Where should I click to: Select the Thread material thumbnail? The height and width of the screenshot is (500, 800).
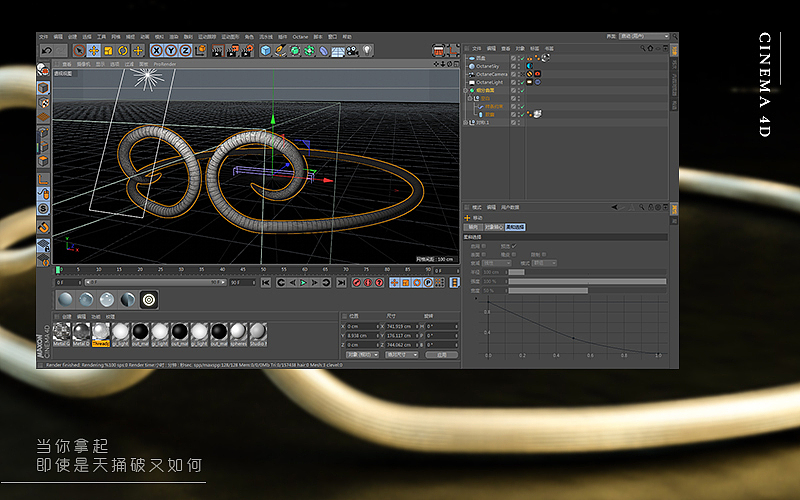click(x=101, y=335)
